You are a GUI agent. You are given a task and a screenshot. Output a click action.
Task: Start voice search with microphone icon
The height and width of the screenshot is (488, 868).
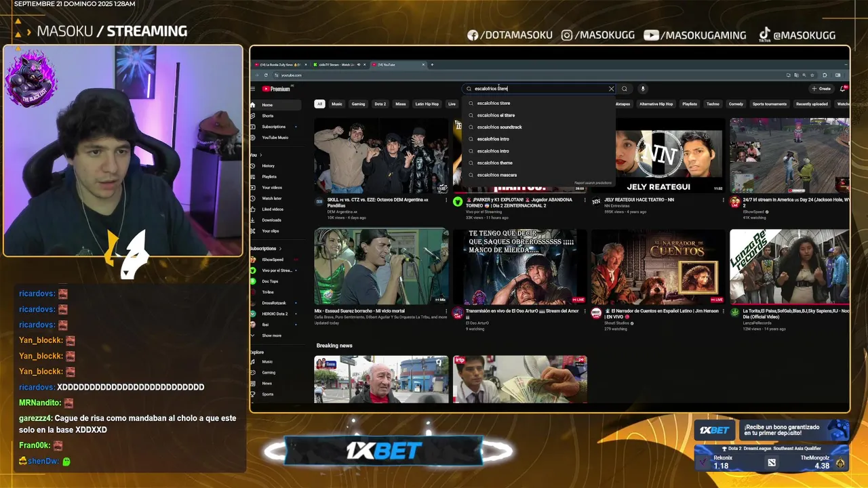(643, 89)
